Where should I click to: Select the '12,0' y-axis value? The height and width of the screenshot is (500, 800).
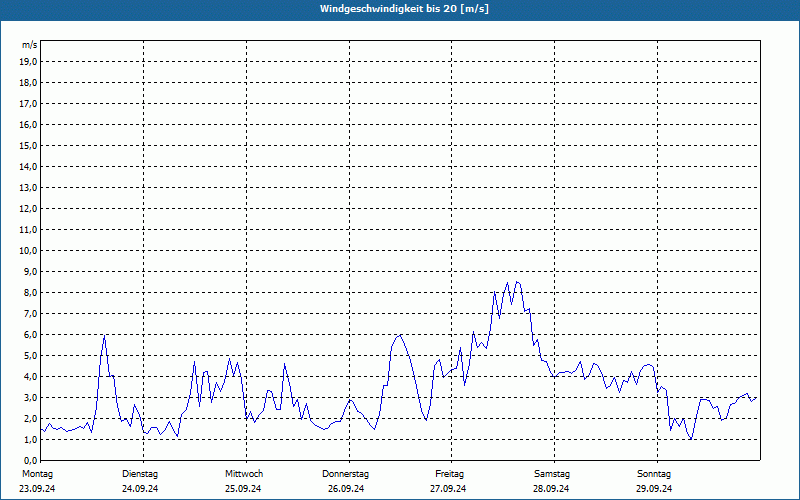pos(29,208)
